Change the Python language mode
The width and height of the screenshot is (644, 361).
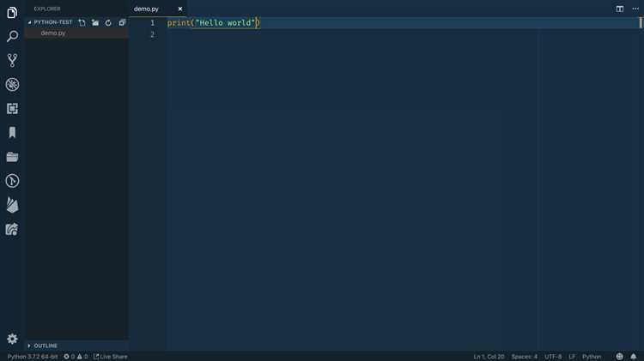click(592, 357)
